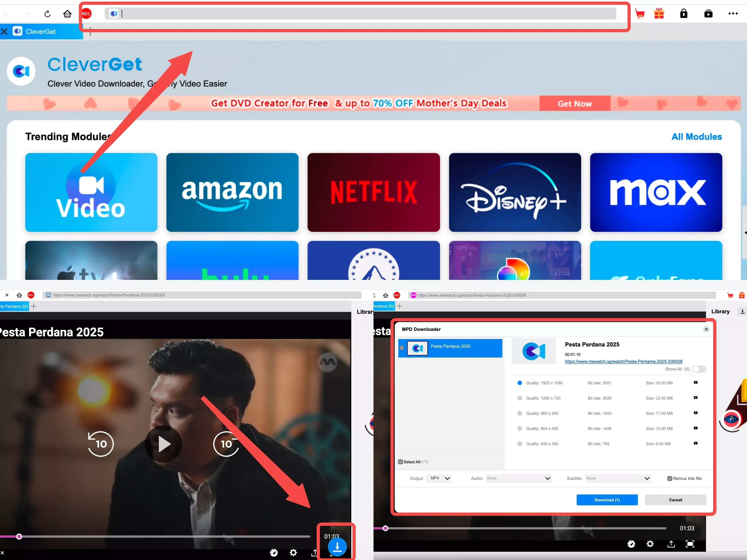Close the CleverGet tab
This screenshot has height=560, width=747.
tap(4, 31)
